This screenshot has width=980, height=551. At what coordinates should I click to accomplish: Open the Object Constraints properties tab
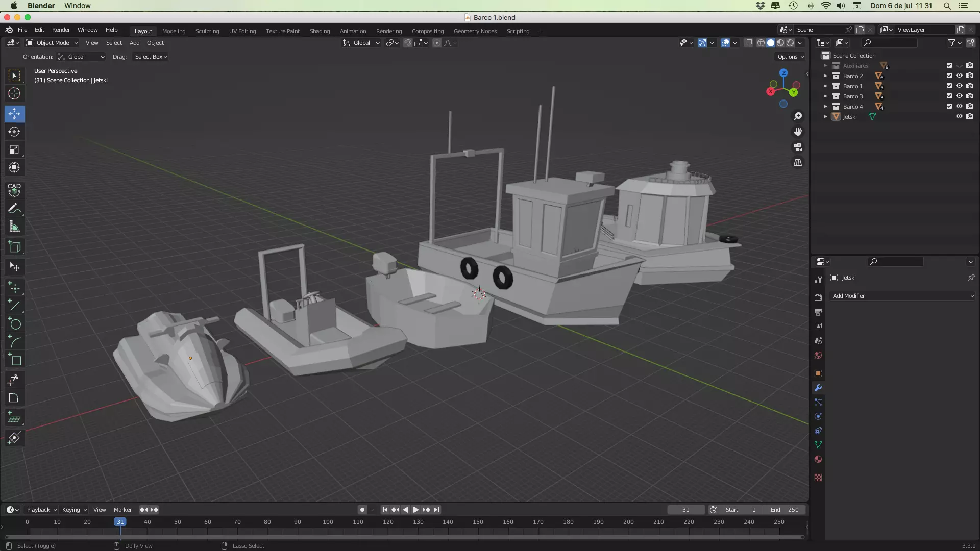(818, 431)
